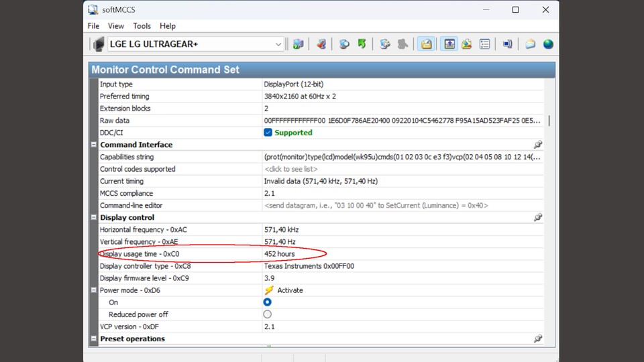Screen dimensions: 644x362
Task: Click the Monitor Control Command Set header
Action: click(x=321, y=69)
